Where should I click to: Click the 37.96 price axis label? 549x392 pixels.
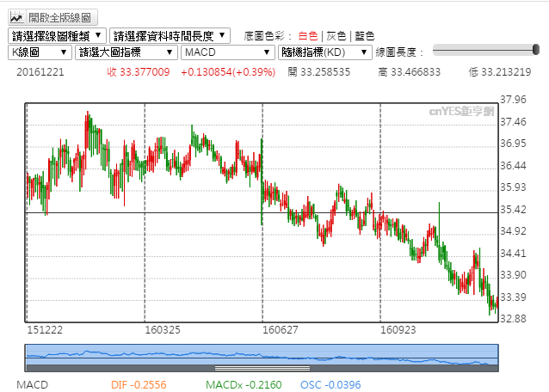513,100
